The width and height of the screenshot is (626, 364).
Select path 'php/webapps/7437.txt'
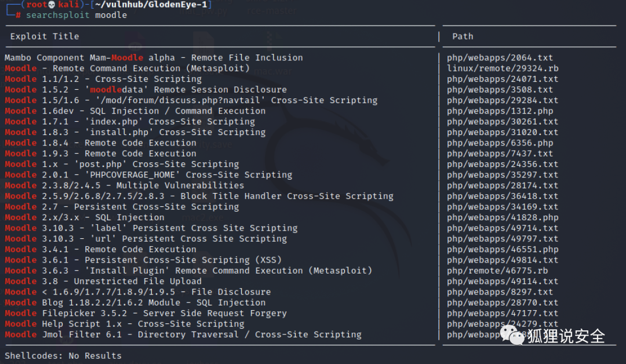coord(500,153)
